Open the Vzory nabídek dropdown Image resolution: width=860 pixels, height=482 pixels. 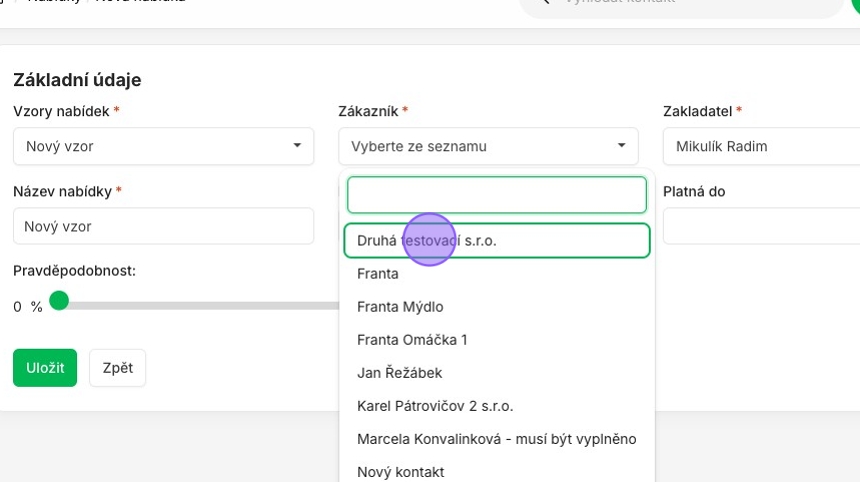click(163, 146)
